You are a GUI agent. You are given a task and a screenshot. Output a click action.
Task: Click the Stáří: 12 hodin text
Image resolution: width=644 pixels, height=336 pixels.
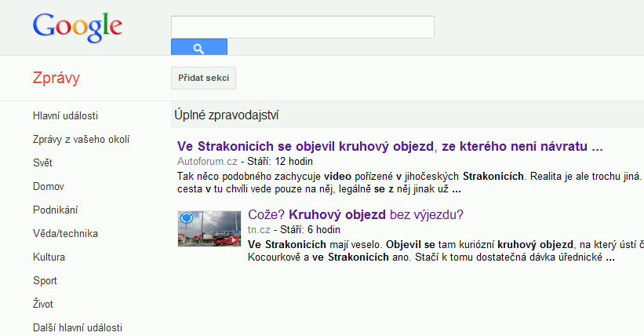280,161
